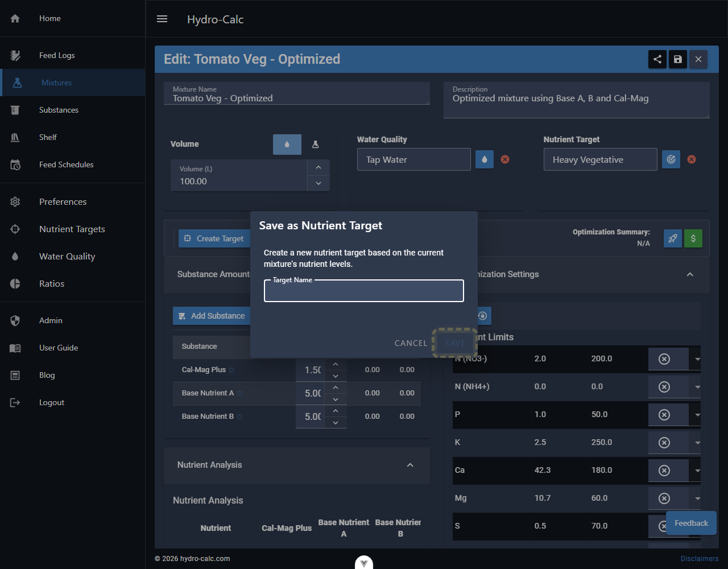Clear the Mg limit row

(664, 498)
